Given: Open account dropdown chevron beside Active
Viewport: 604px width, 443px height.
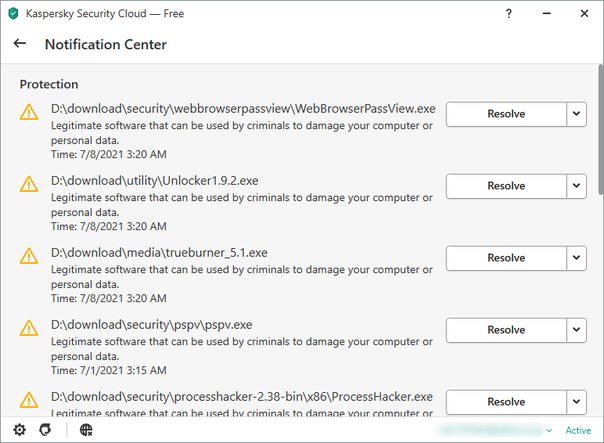Looking at the screenshot, I should [549, 430].
